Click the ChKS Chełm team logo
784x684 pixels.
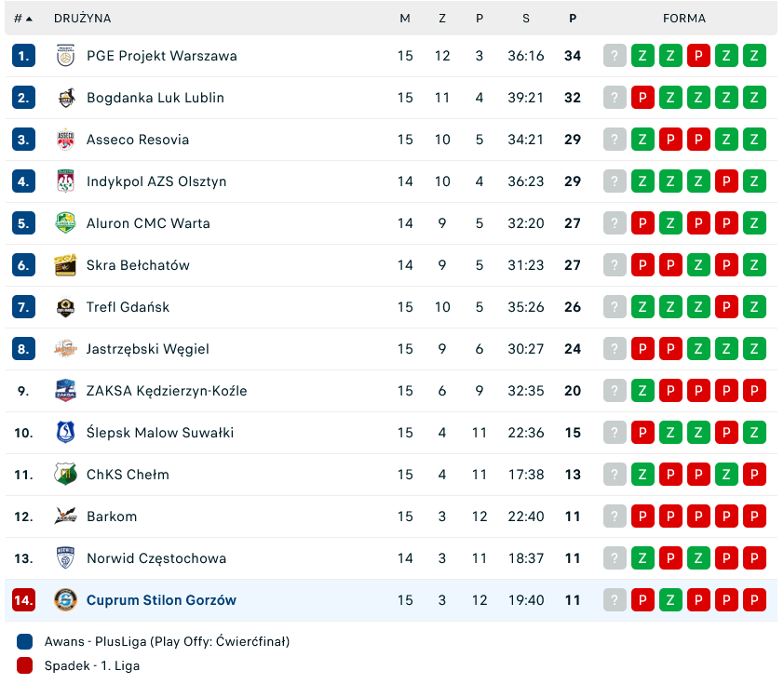(x=65, y=475)
